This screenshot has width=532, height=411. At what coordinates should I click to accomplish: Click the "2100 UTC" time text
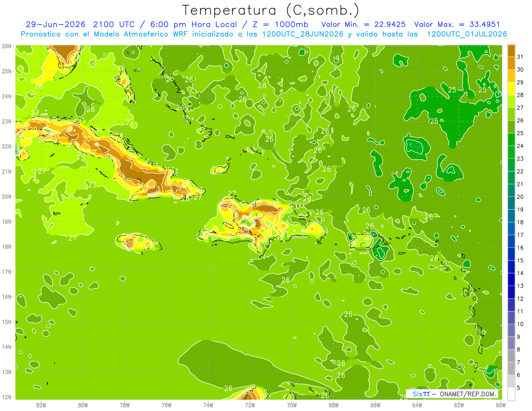click(x=114, y=24)
